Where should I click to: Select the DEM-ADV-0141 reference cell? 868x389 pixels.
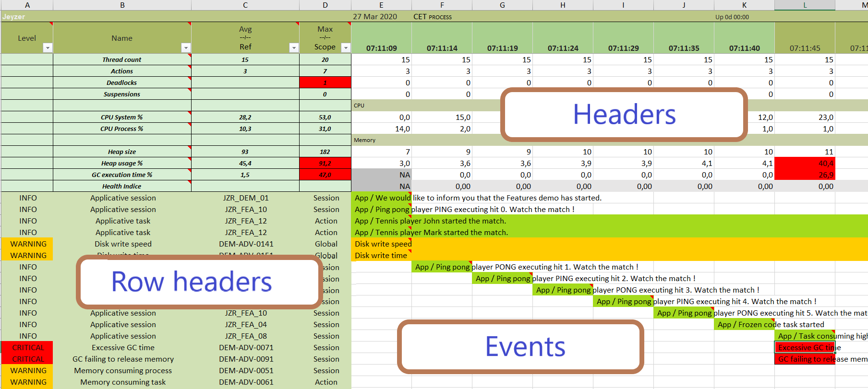pos(245,244)
